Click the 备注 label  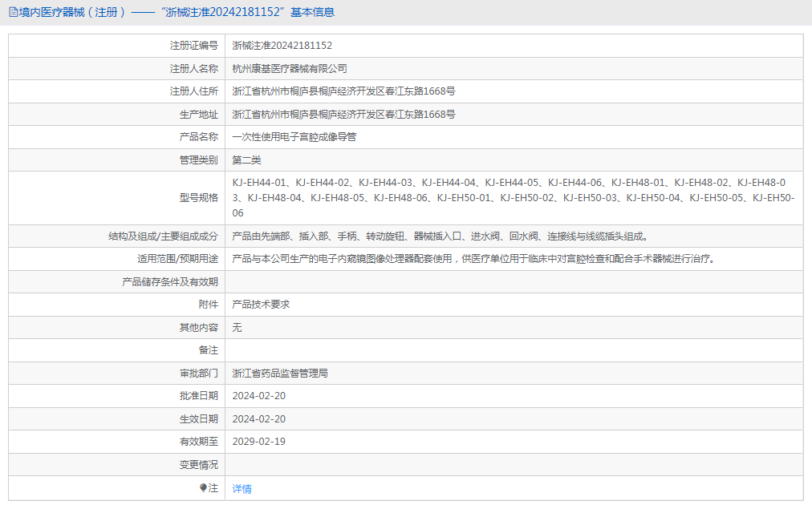(209, 350)
